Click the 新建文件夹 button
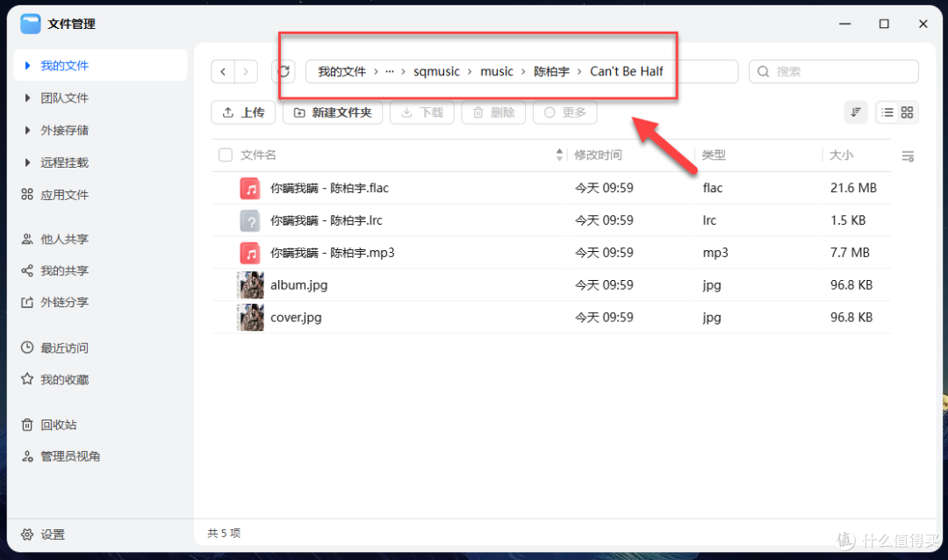This screenshot has width=948, height=560. point(333,112)
